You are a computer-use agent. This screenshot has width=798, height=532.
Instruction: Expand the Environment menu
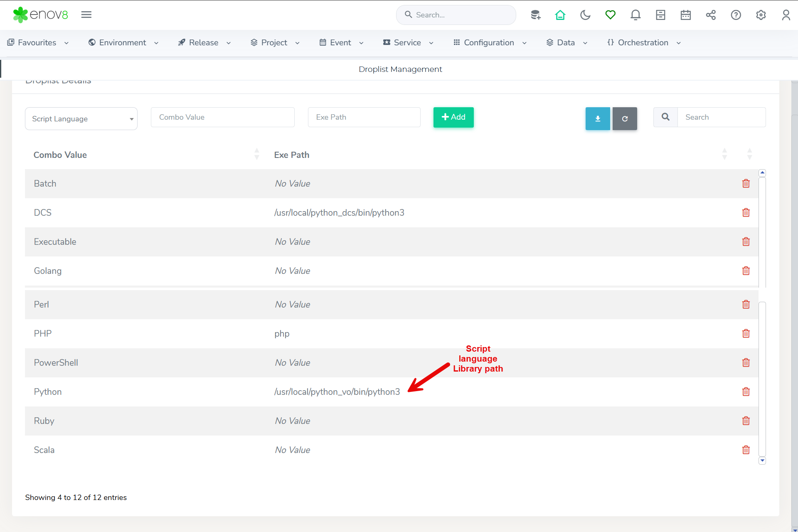click(123, 42)
